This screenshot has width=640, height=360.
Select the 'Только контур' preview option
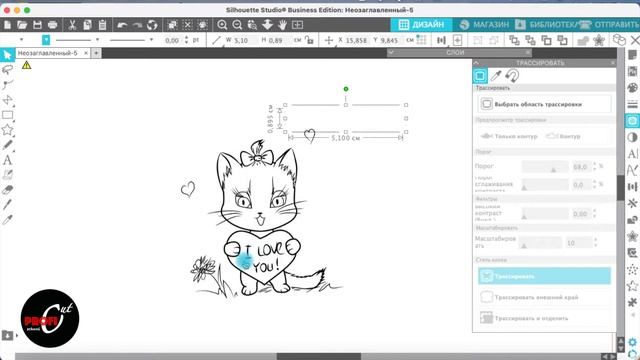pos(509,136)
